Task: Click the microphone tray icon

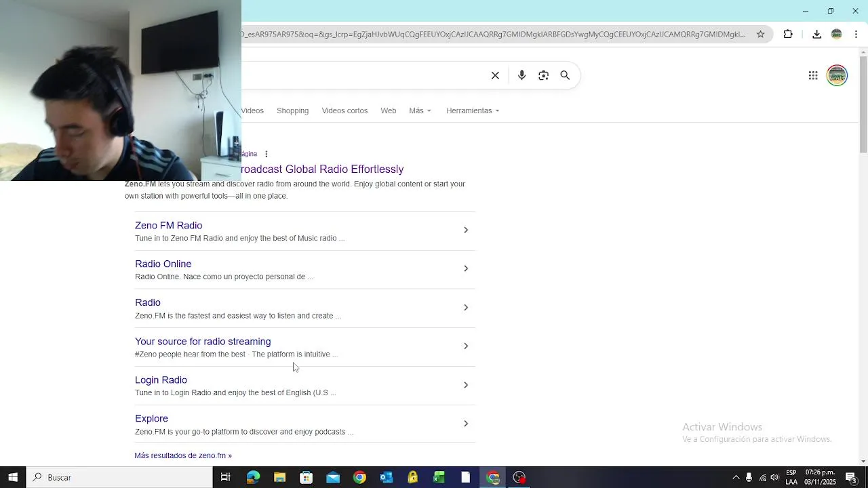Action: [749, 477]
